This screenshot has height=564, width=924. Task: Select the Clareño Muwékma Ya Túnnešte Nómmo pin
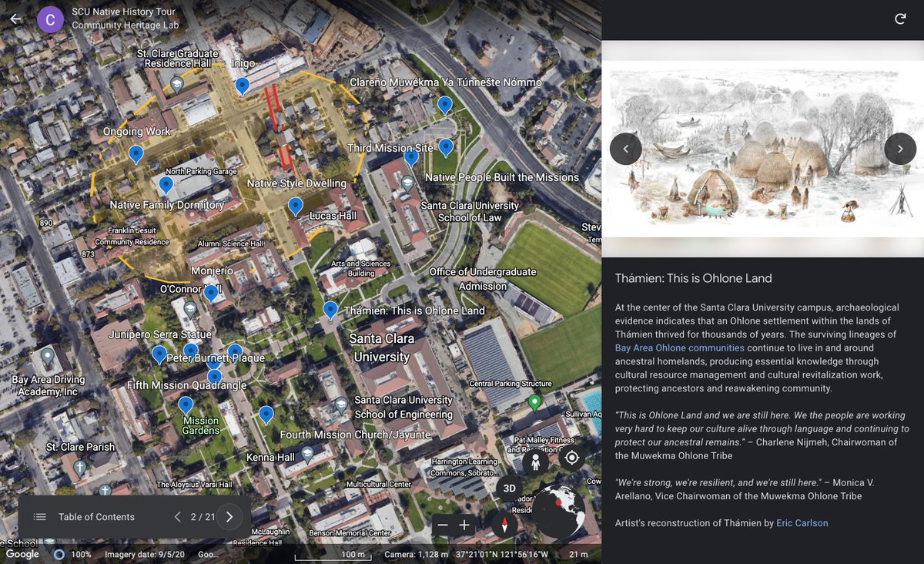point(444,105)
